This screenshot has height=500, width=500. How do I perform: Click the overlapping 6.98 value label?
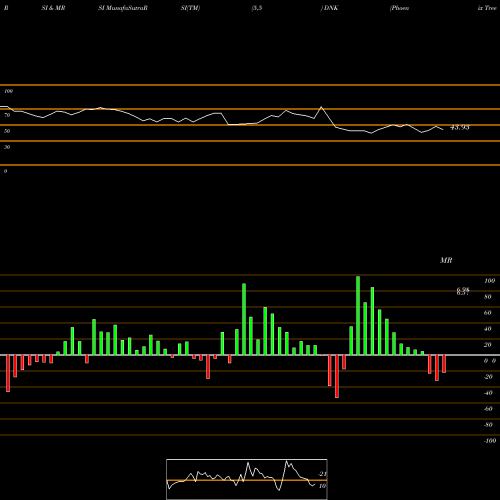coord(463,291)
